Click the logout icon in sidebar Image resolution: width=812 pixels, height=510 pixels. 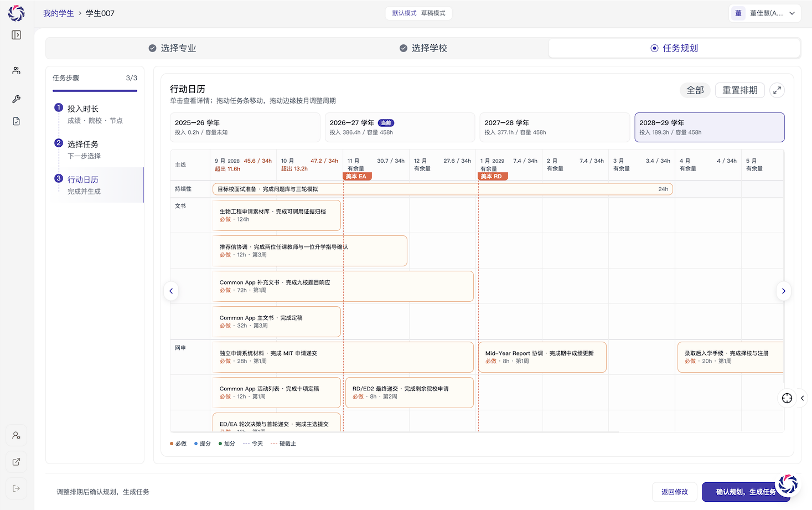17,488
